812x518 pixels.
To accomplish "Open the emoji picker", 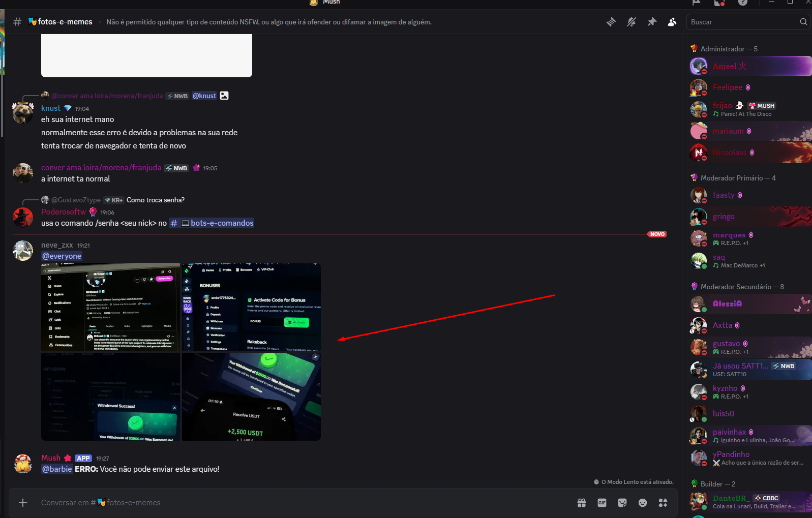I will click(x=643, y=503).
